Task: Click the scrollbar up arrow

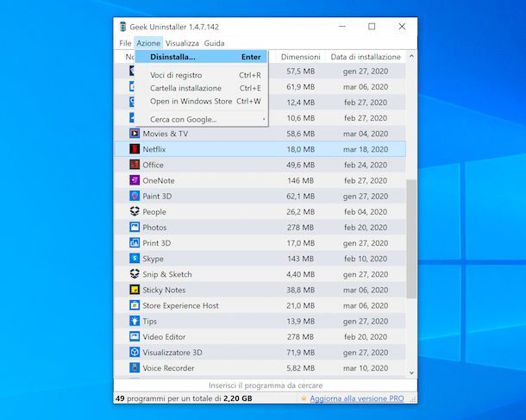Action: pos(411,56)
